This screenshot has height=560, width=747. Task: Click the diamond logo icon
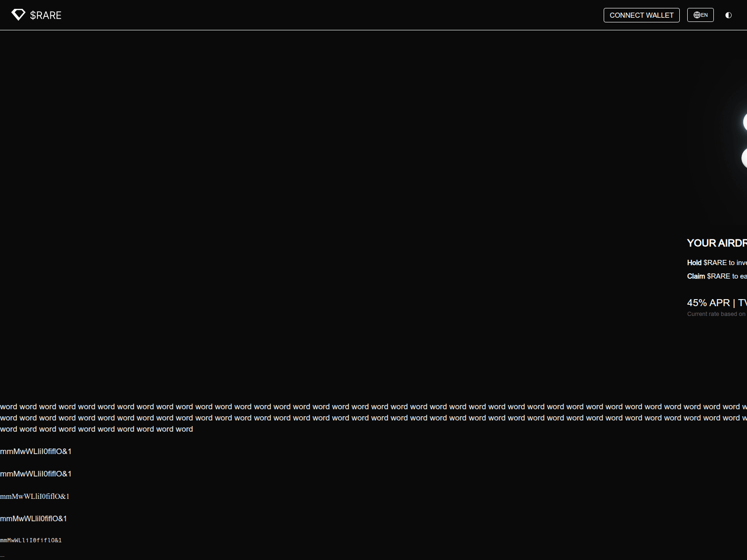18,15
